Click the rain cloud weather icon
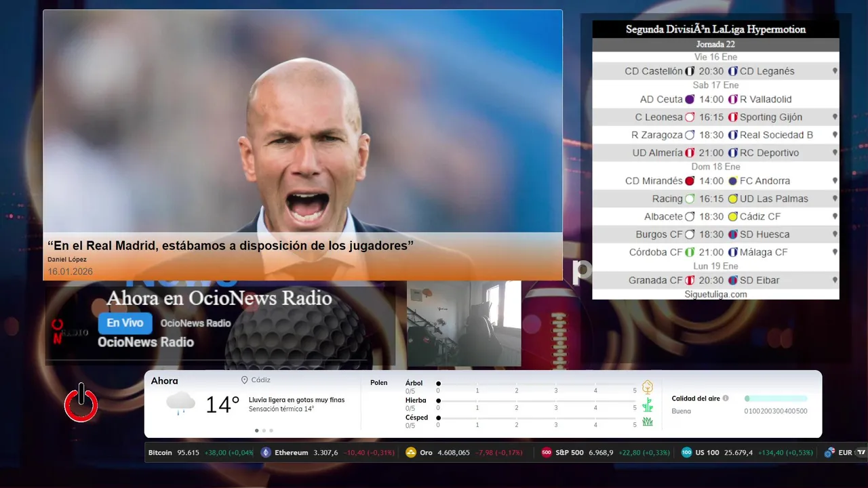 pos(180,403)
